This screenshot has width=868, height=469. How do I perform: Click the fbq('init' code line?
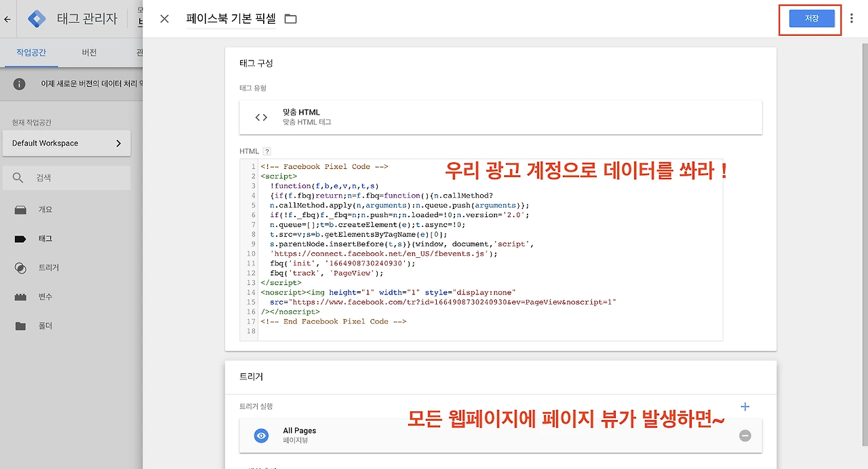pos(342,263)
